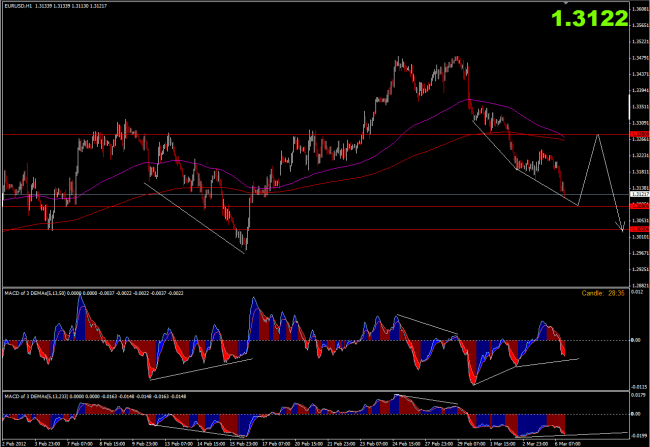Image resolution: width=650 pixels, height=447 pixels.
Task: Click the 21 Feb 23:00 time label
Action: [x=341, y=444]
